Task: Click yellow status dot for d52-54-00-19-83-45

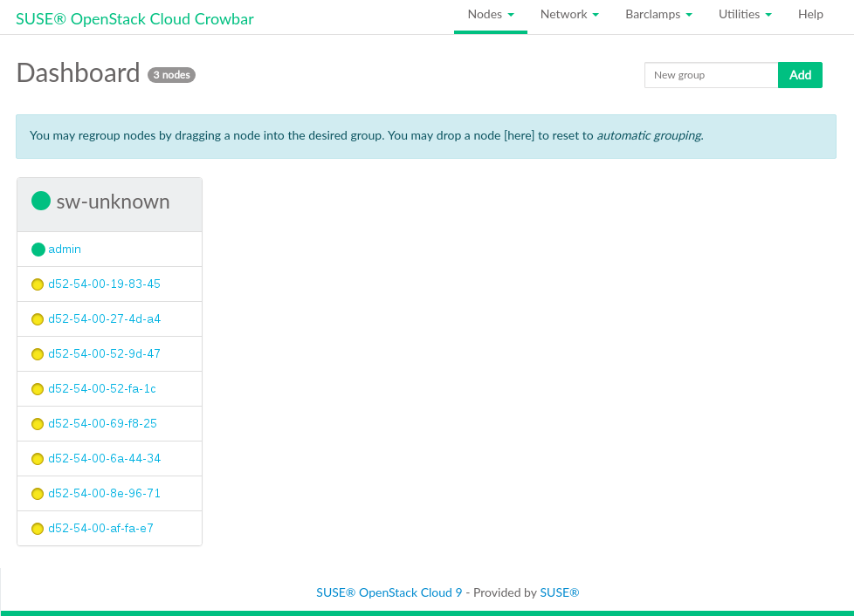Action: [x=38, y=284]
